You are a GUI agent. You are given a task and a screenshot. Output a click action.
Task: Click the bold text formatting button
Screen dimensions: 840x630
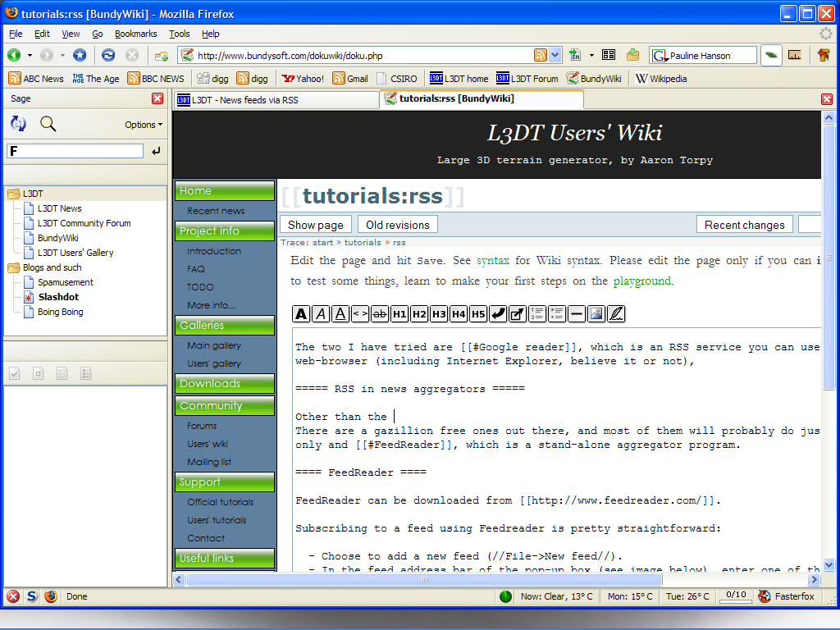(301, 313)
